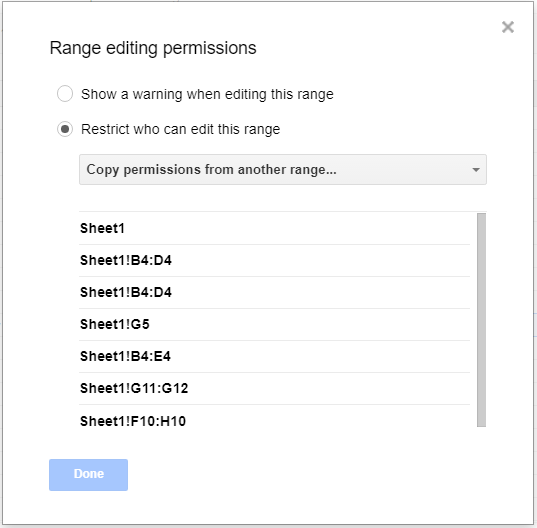Choose the Sheet1!F10:H10 range entry
Viewport: 537px width, 528px height.
coord(274,420)
